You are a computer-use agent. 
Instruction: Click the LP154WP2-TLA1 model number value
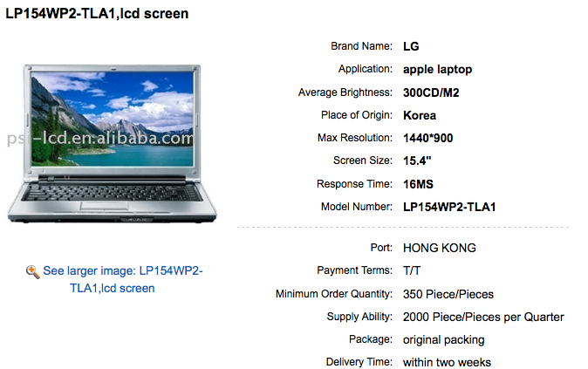tap(449, 207)
